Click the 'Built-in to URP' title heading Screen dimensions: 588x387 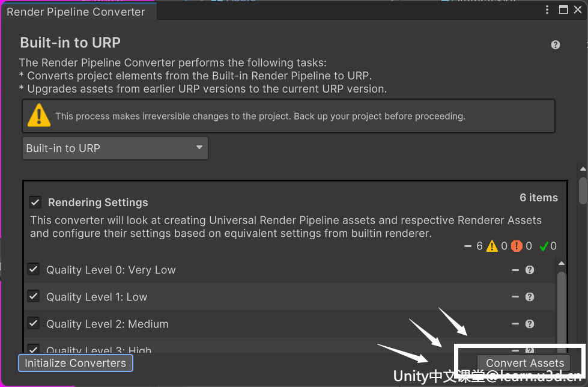(x=70, y=43)
